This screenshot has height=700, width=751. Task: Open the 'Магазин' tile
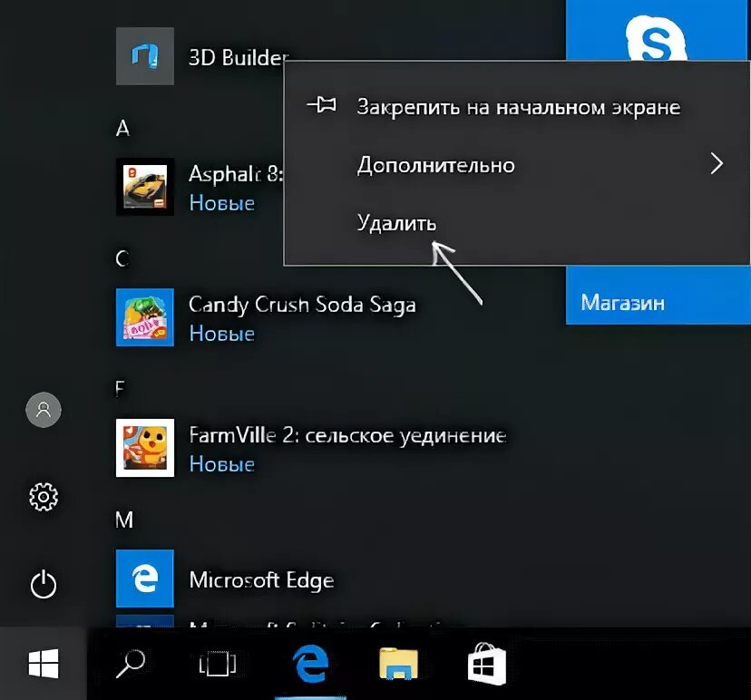pos(658,296)
